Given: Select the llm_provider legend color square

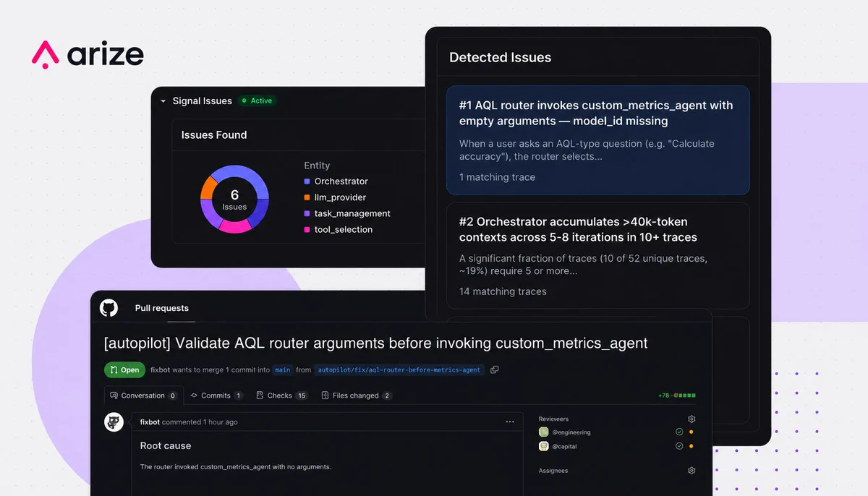Looking at the screenshot, I should (307, 197).
